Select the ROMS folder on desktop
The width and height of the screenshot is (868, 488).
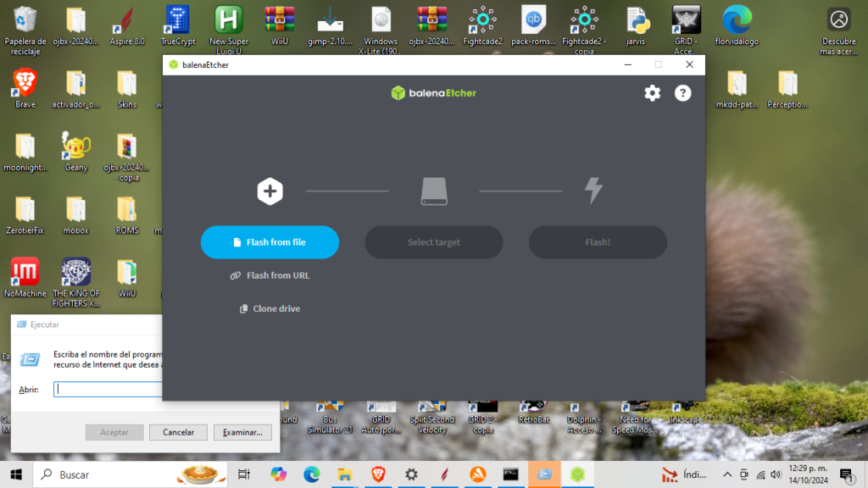pos(127,214)
